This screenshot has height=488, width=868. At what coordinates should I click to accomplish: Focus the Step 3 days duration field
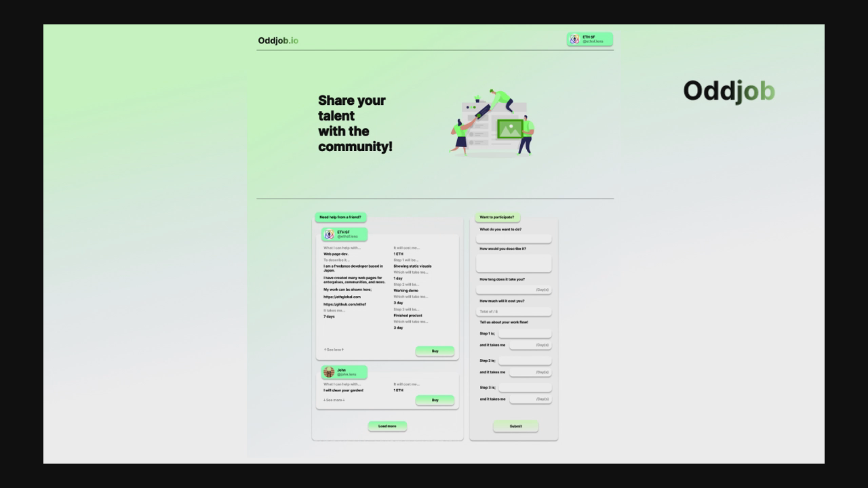530,399
